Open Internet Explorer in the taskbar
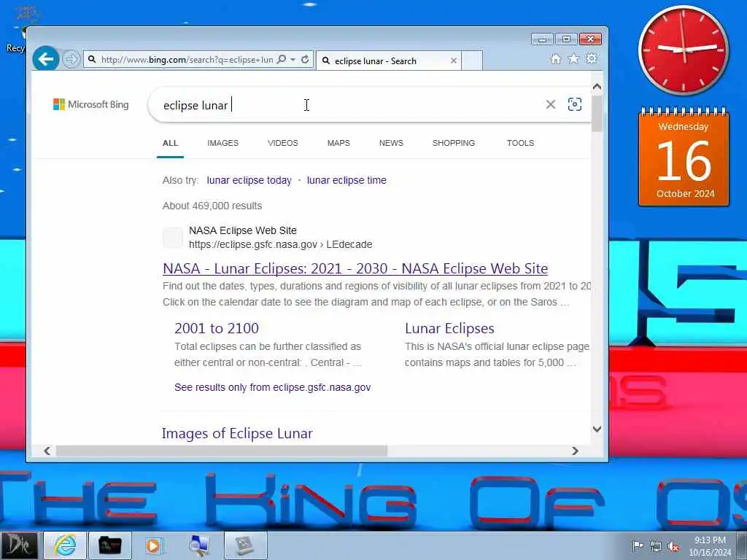The height and width of the screenshot is (560, 747). [65, 545]
